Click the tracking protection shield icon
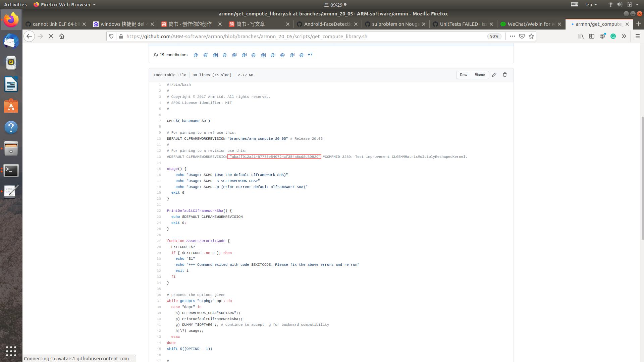The image size is (644, 362). pos(112,36)
